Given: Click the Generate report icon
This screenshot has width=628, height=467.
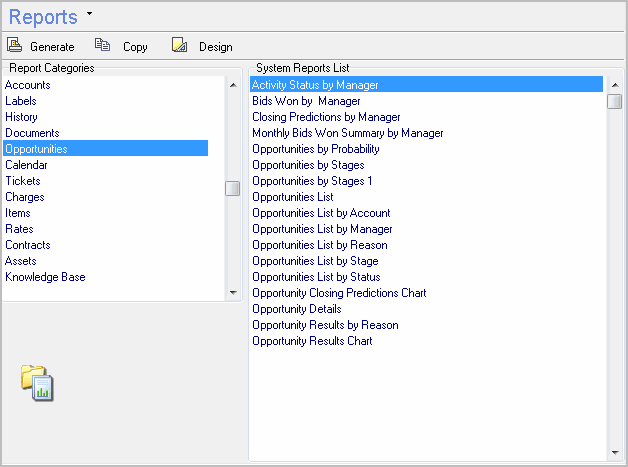Looking at the screenshot, I should pyautogui.click(x=15, y=45).
